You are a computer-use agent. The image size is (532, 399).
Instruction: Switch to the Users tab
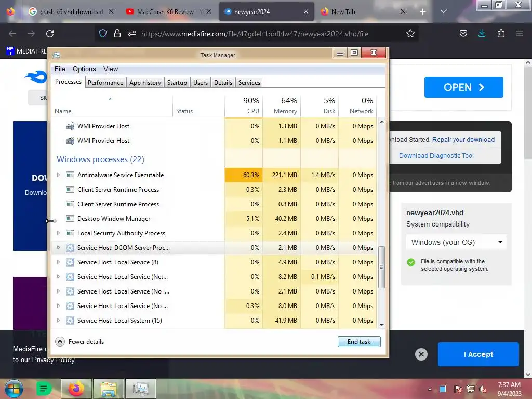tap(201, 83)
